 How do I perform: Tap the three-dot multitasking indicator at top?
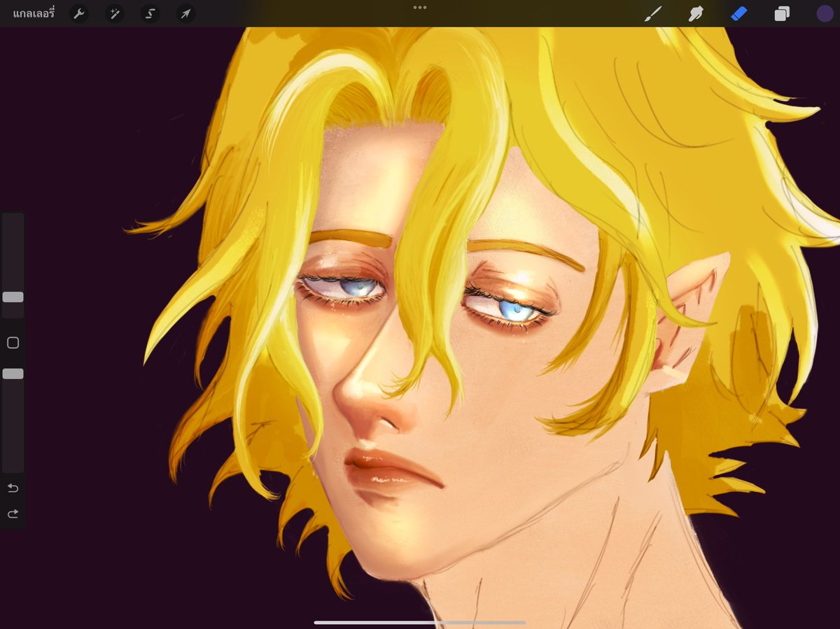click(x=420, y=8)
